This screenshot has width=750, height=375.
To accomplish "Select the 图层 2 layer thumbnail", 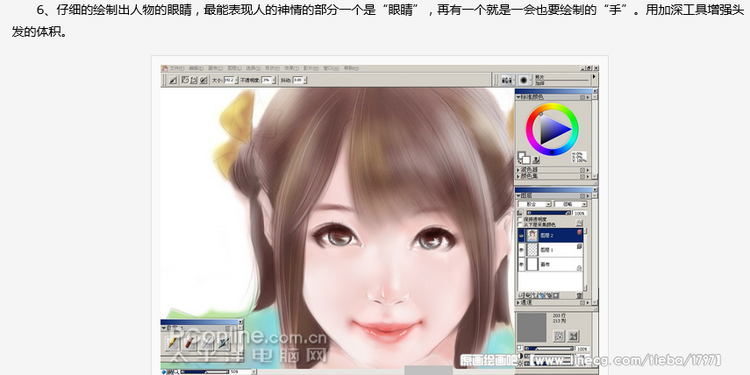I will [532, 235].
